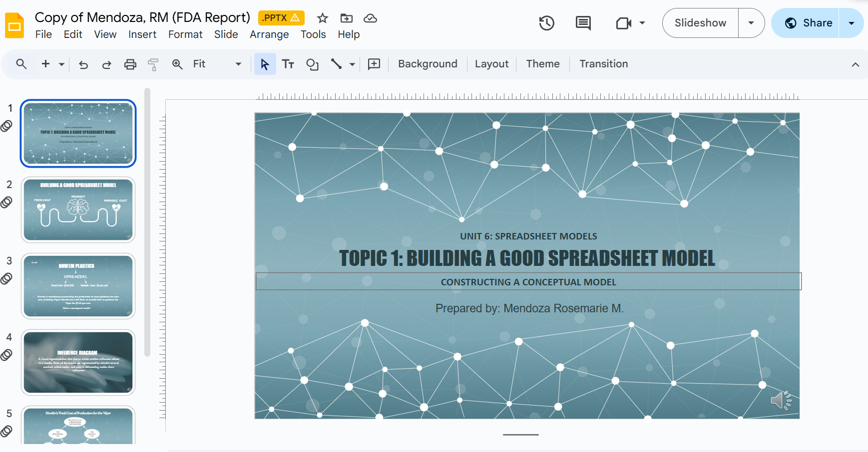Select slide 5 thumbnail
The image size is (868, 452).
click(78, 426)
